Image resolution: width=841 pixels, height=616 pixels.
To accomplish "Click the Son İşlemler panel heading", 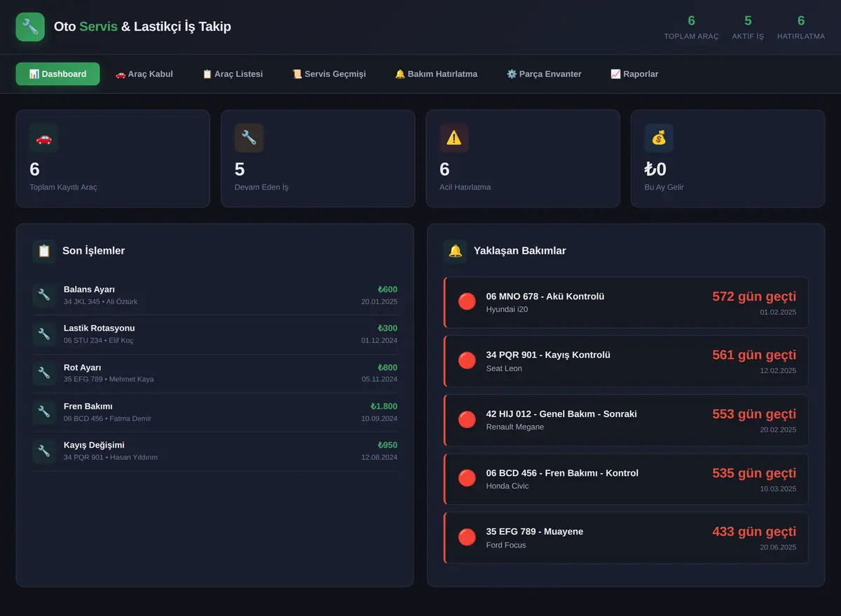I will pyautogui.click(x=94, y=251).
